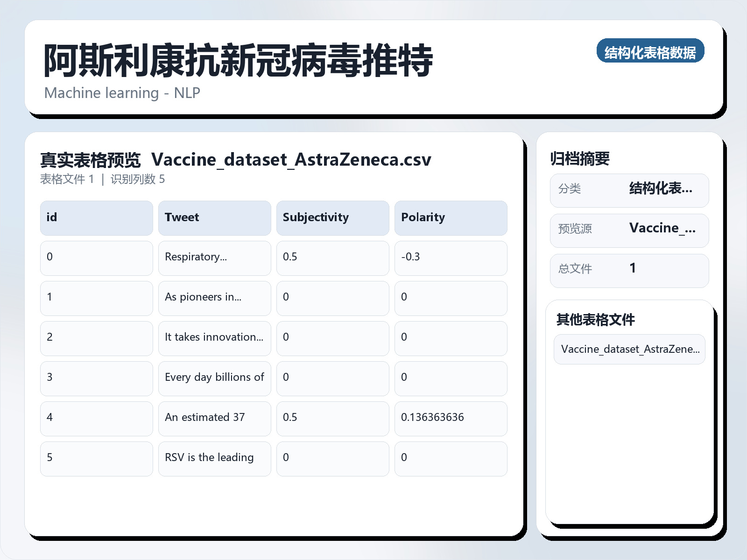The width and height of the screenshot is (747, 560).
Task: Select the Tweet column header
Action: click(214, 217)
